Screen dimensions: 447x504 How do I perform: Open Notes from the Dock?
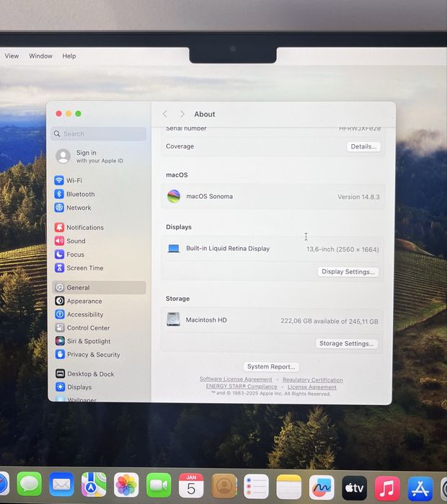(x=289, y=487)
